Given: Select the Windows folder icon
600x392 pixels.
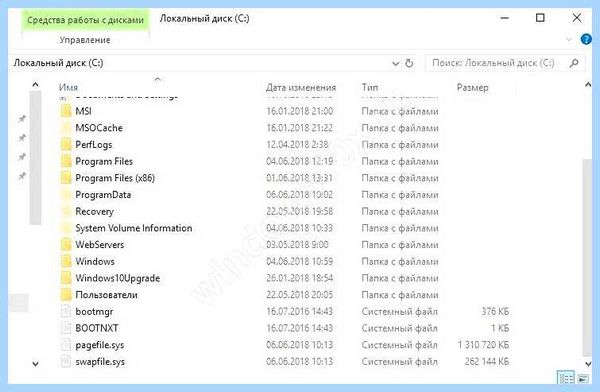Looking at the screenshot, I should click(x=66, y=261).
